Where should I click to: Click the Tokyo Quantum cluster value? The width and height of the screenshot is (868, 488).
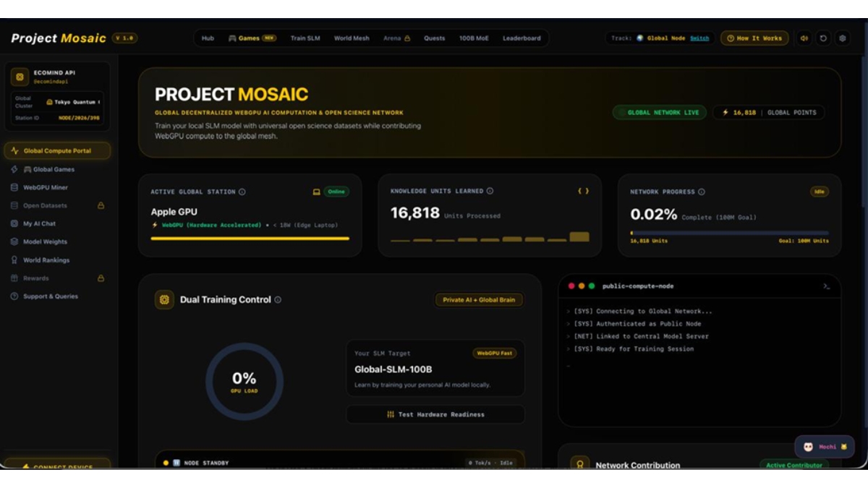pyautogui.click(x=73, y=102)
